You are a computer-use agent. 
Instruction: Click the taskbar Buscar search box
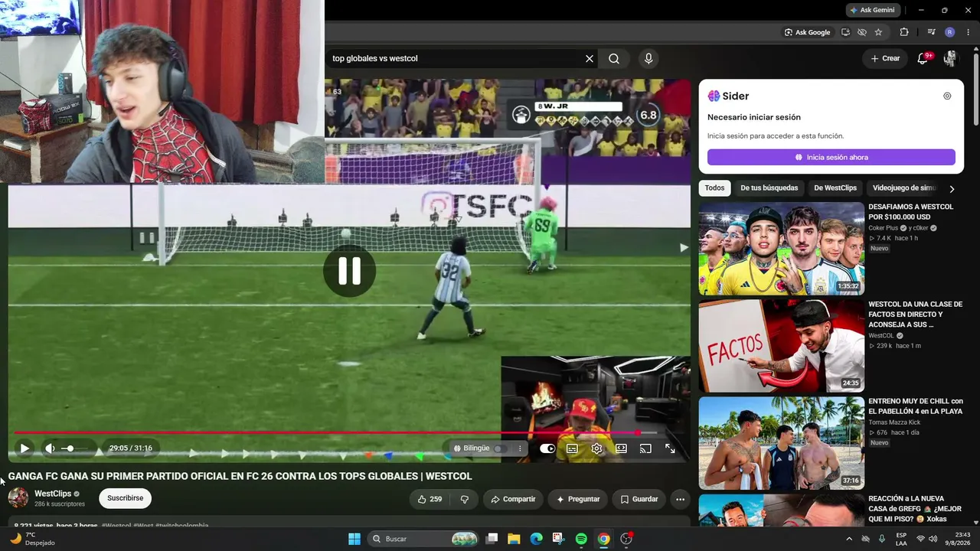pyautogui.click(x=423, y=539)
